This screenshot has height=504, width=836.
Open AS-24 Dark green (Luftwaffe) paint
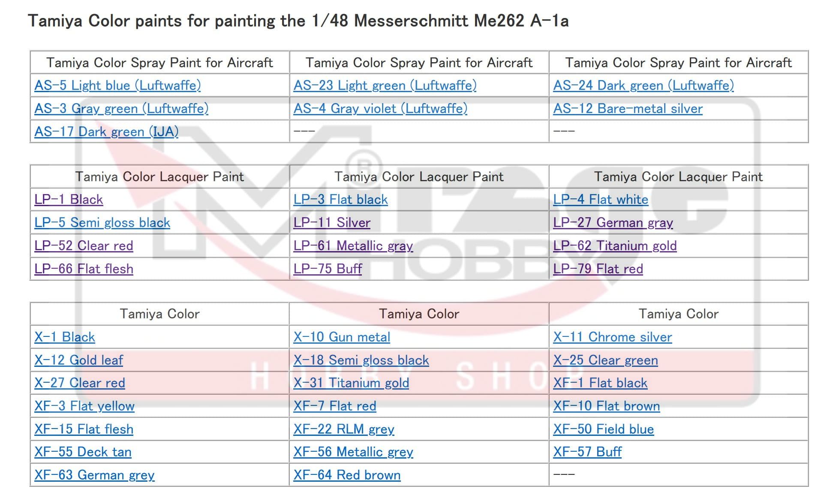click(643, 86)
